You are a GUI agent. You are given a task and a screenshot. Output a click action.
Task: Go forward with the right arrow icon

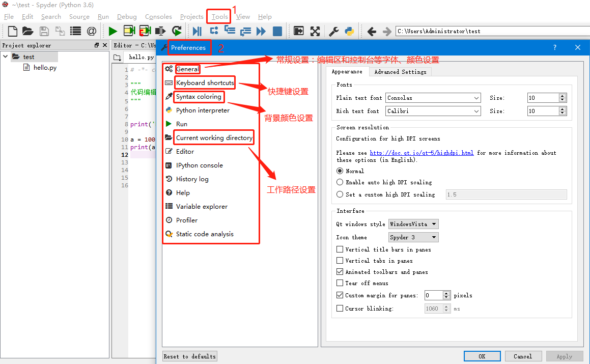(387, 31)
